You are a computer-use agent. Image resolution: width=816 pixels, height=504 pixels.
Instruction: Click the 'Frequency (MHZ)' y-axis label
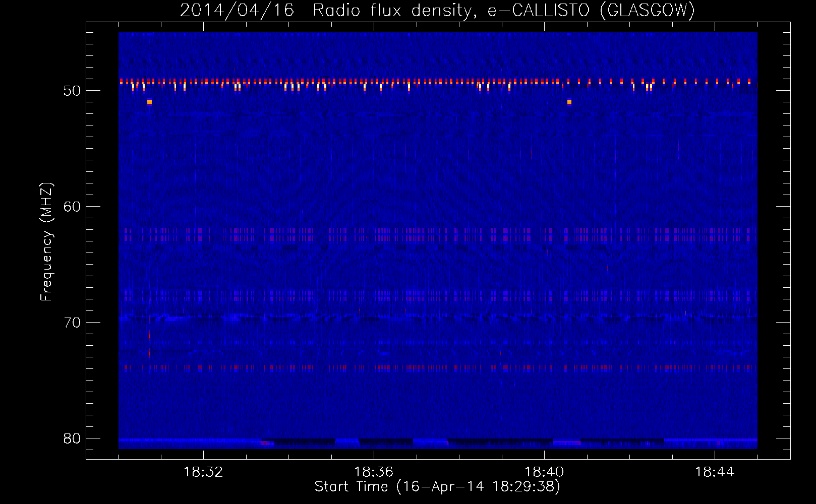(x=46, y=242)
